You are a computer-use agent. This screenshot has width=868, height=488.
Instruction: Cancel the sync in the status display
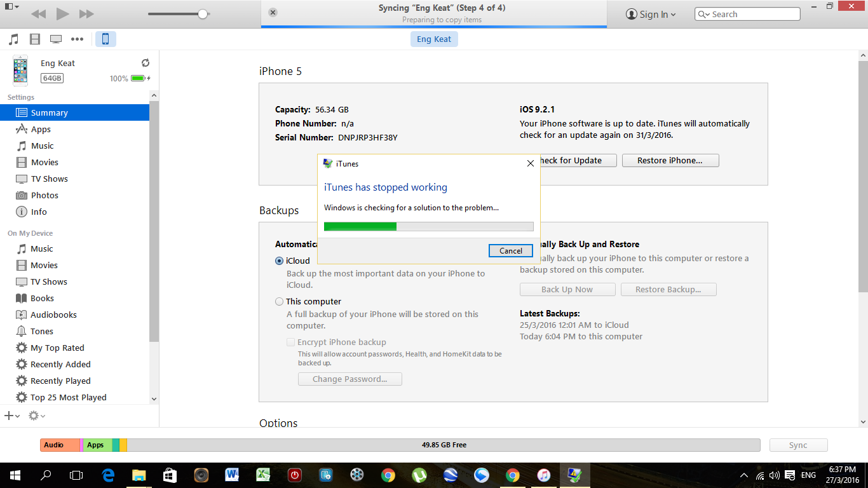(x=273, y=12)
